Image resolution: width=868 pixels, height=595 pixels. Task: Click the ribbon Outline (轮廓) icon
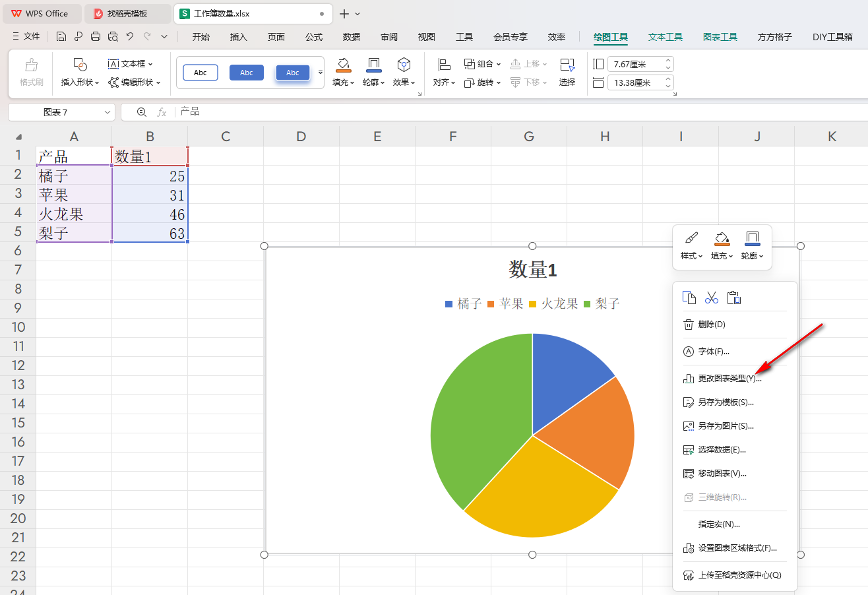(373, 64)
